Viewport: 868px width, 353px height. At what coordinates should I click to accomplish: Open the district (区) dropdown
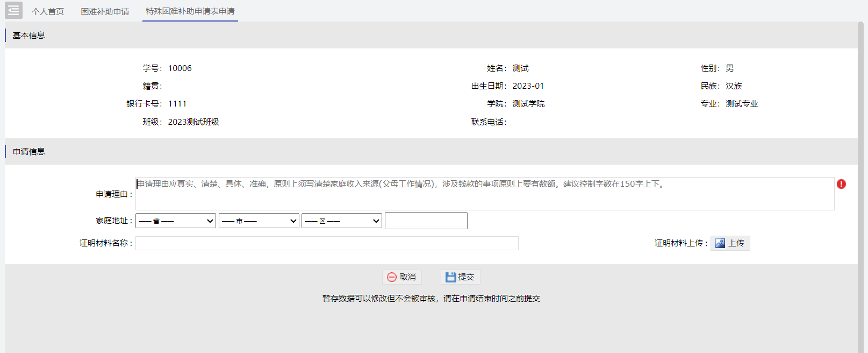pos(342,221)
